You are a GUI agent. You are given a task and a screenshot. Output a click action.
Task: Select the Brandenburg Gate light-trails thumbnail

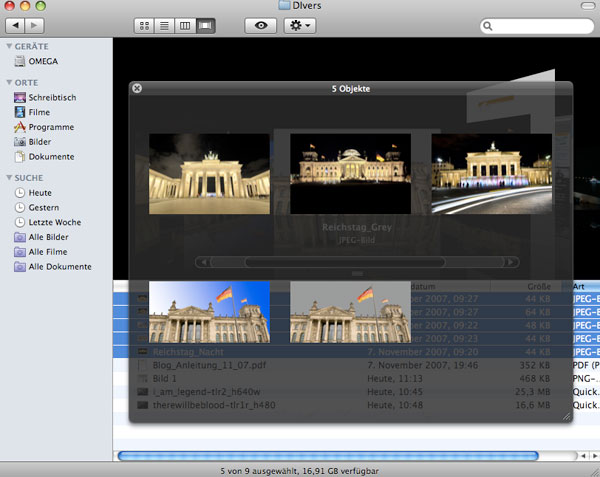(492, 174)
